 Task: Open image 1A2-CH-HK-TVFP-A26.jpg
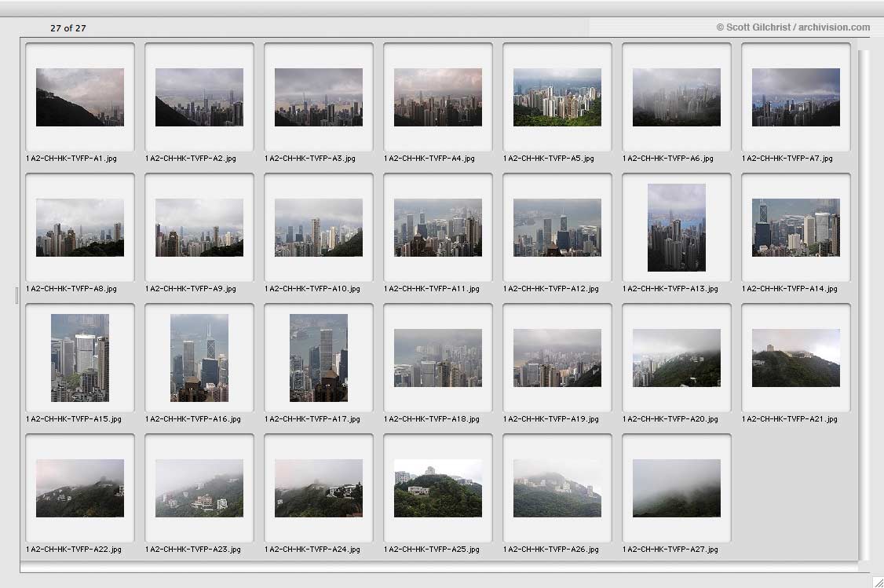tap(557, 488)
